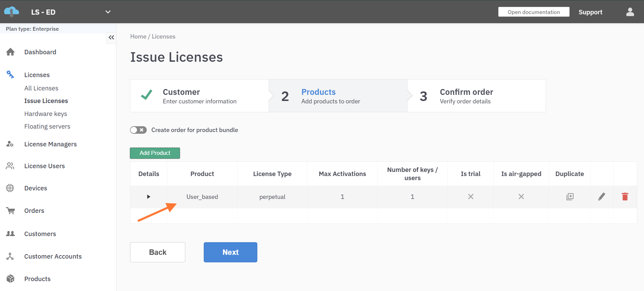Toggle Create order for product bundle
The width and height of the screenshot is (644, 291).
(x=138, y=130)
